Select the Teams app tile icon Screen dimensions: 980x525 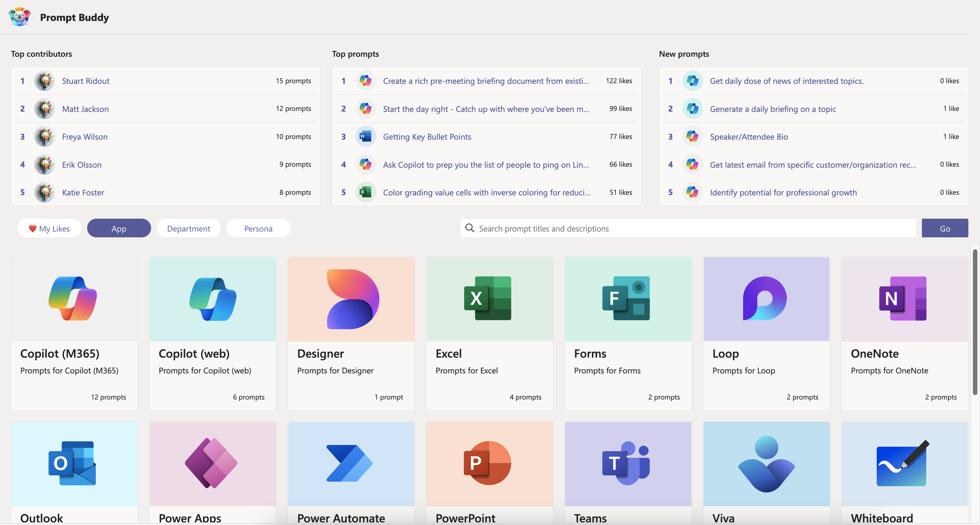pyautogui.click(x=626, y=463)
